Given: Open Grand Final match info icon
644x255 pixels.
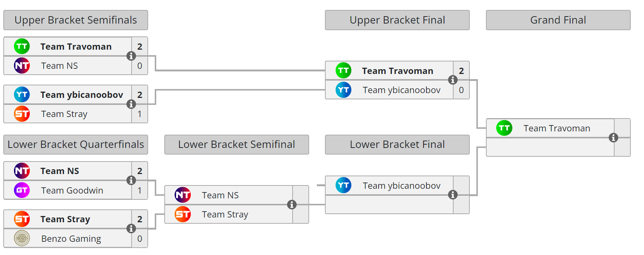Looking at the screenshot, I should click(613, 138).
